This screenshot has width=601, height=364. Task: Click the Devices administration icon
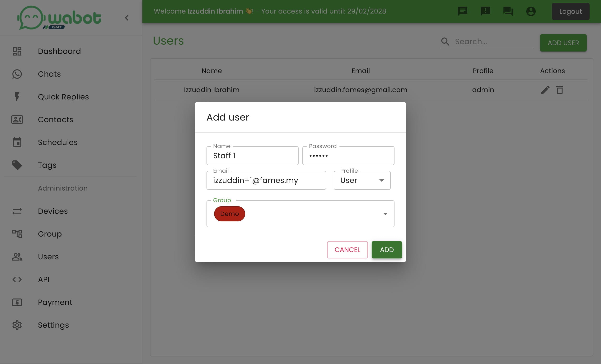(17, 211)
